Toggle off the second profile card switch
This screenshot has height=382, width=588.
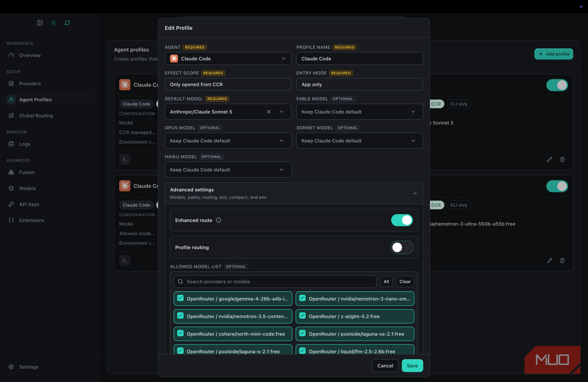[x=557, y=186]
